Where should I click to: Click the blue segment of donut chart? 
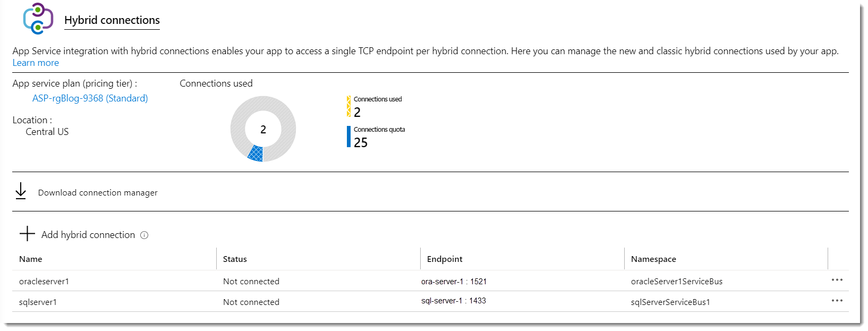(x=256, y=154)
